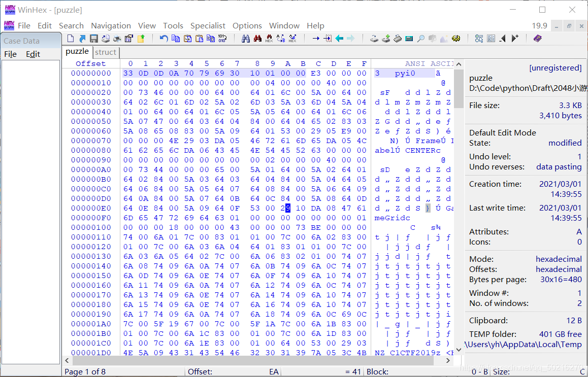
Task: Click the Back navigation arrow icon
Action: [339, 39]
